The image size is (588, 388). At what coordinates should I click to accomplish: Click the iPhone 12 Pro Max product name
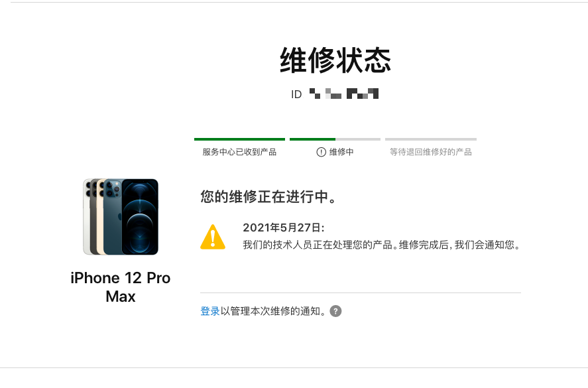pyautogui.click(x=121, y=287)
